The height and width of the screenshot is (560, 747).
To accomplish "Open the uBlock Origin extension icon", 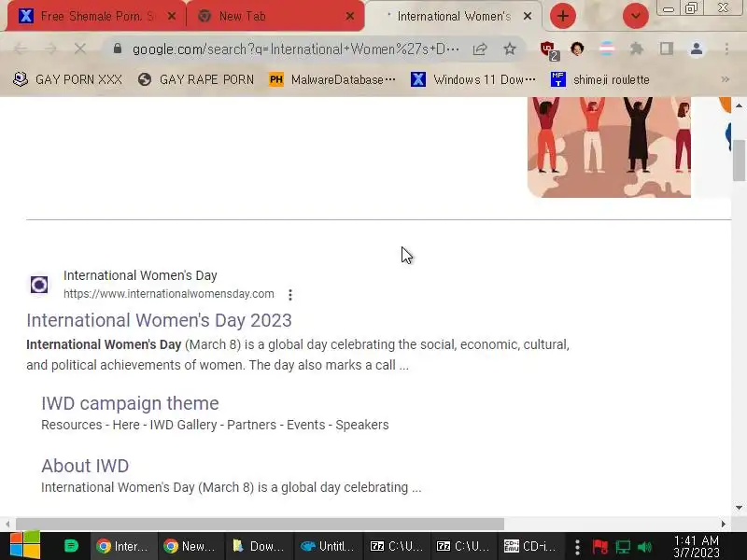I will [x=549, y=50].
